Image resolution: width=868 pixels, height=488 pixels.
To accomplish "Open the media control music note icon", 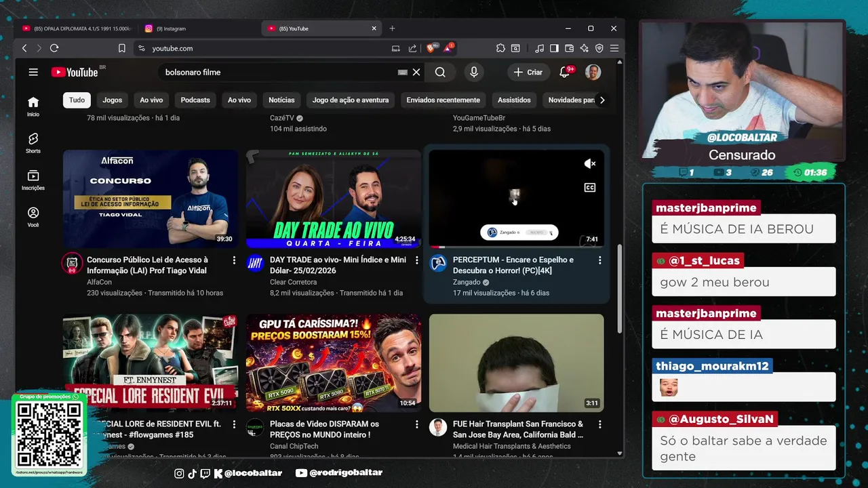I will 539,48.
